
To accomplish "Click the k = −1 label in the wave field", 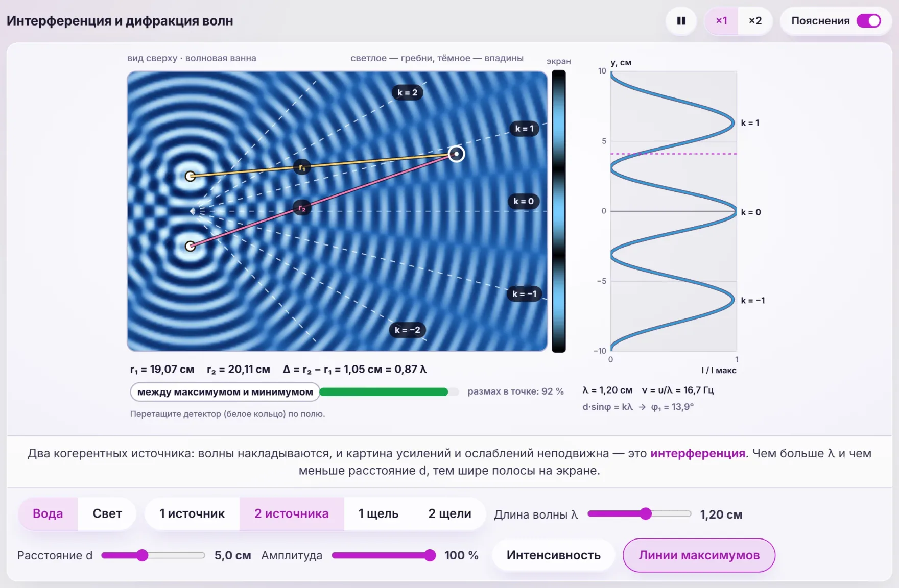I will point(525,293).
